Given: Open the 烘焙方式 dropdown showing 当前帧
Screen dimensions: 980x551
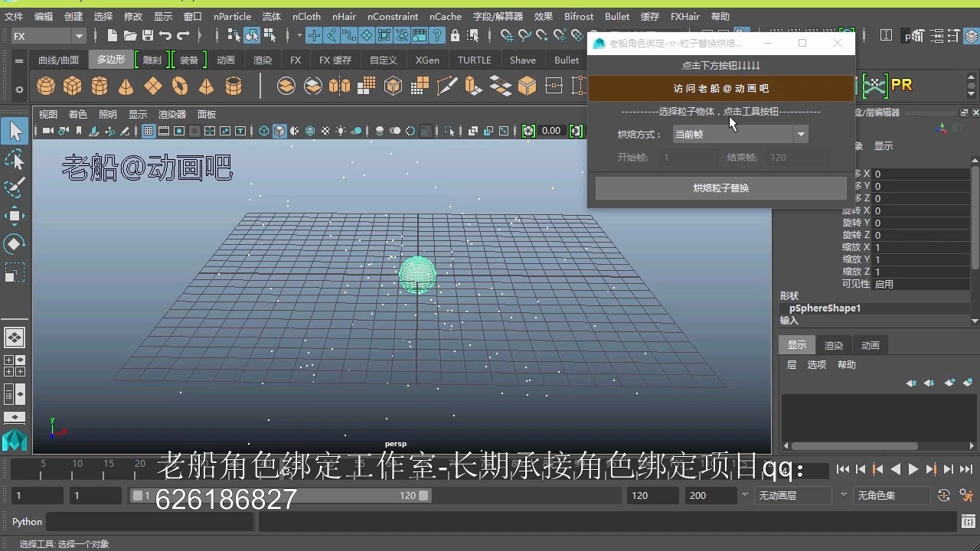Looking at the screenshot, I should [x=739, y=134].
